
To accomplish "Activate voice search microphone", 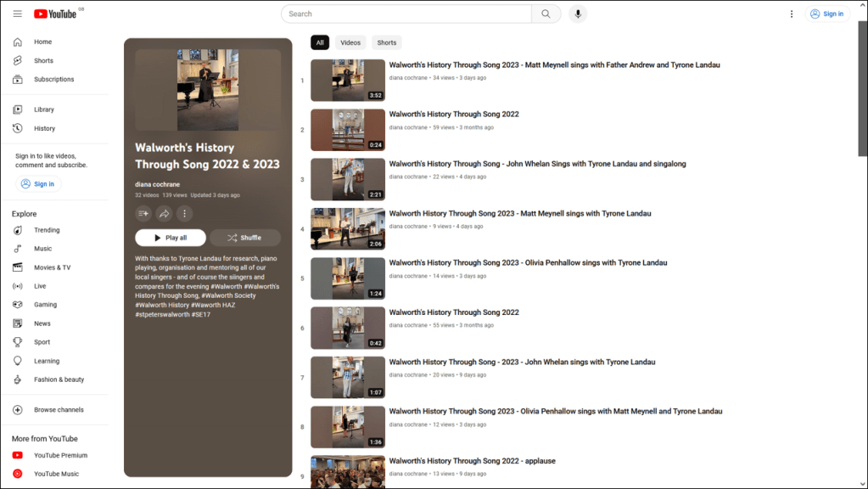I will coord(578,14).
